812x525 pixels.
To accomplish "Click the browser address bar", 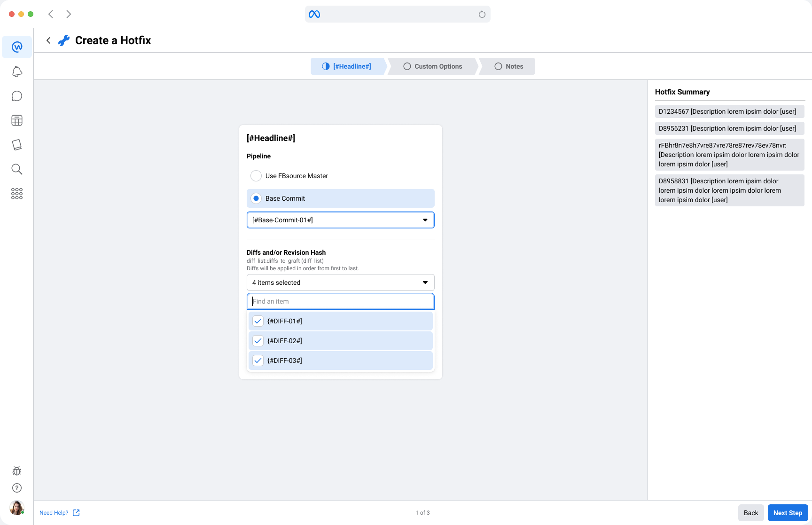I will tap(398, 14).
